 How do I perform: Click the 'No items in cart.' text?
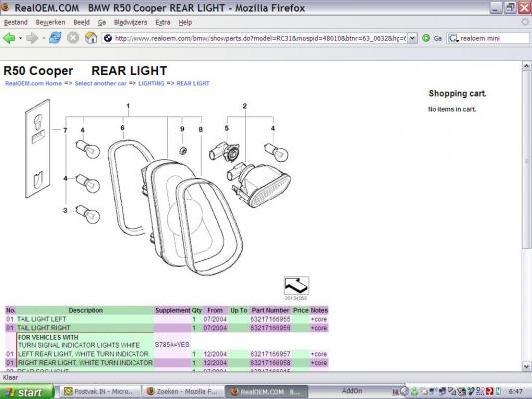tap(452, 109)
